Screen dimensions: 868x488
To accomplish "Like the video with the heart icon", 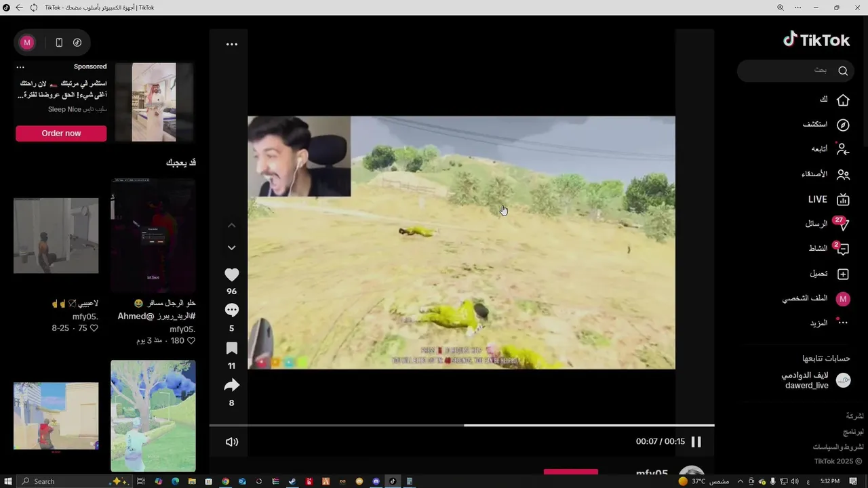I will (x=232, y=274).
